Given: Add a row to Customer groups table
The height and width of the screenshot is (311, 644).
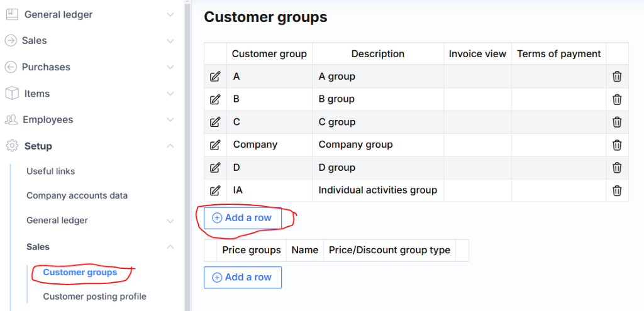Looking at the screenshot, I should click(x=242, y=218).
